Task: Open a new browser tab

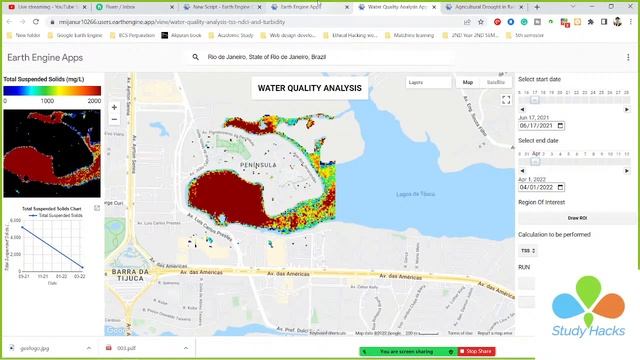Action: coord(537,7)
